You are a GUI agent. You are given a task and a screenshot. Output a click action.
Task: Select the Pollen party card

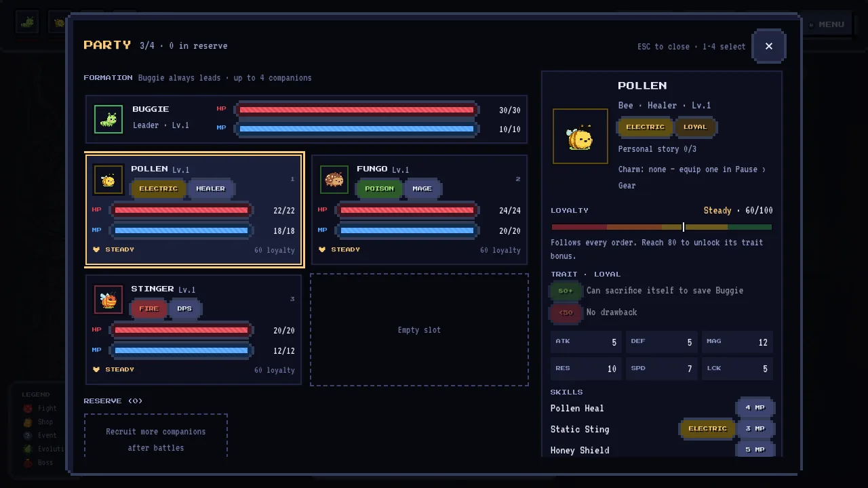pos(194,209)
